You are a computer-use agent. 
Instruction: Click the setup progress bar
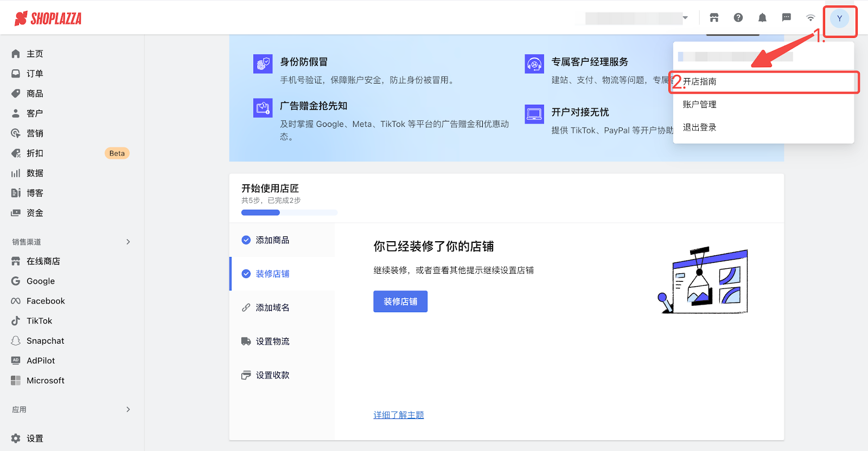289,212
